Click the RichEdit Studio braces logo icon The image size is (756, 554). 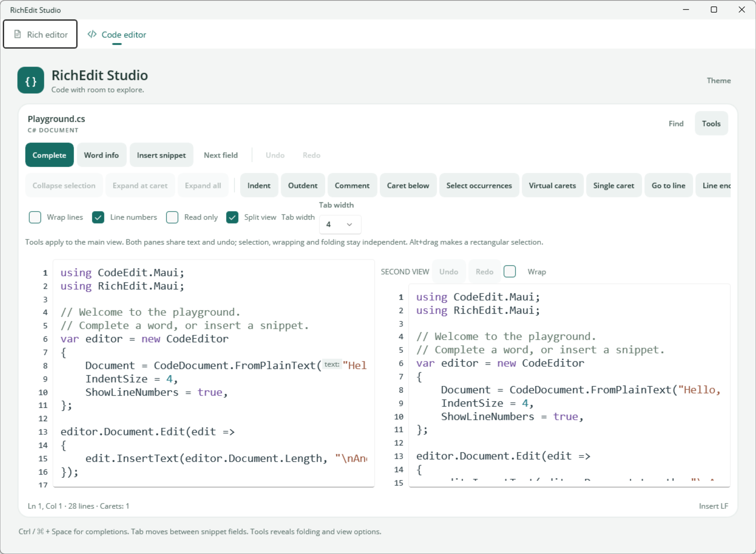(31, 80)
